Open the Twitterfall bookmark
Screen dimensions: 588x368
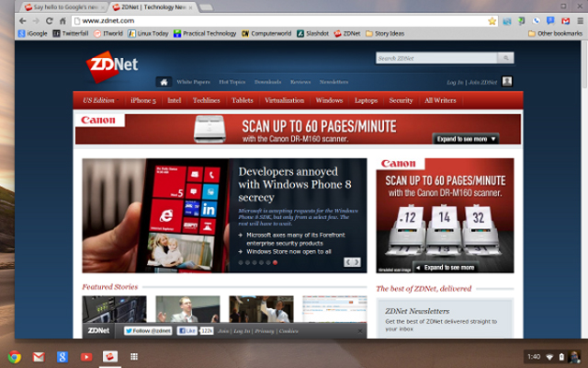click(x=71, y=33)
